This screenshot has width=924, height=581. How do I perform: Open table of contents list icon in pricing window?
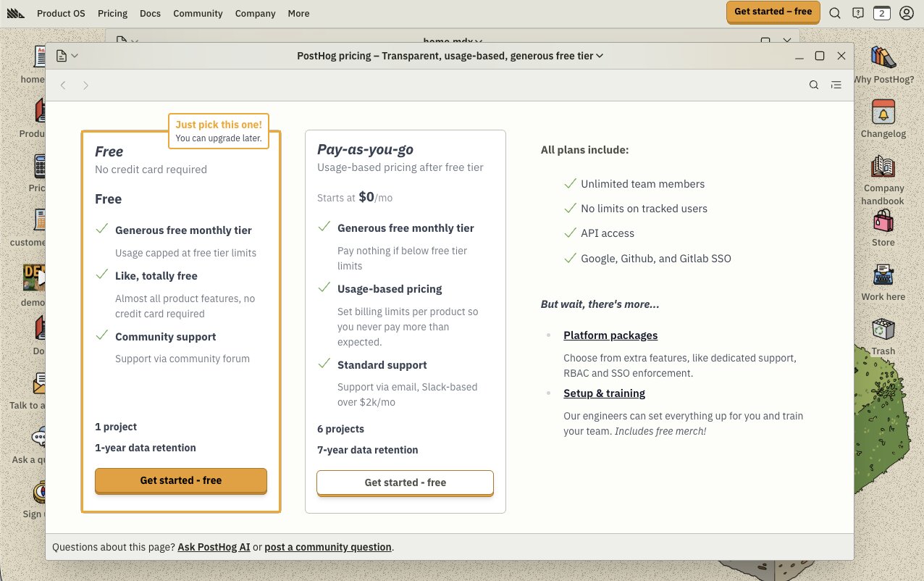point(836,85)
